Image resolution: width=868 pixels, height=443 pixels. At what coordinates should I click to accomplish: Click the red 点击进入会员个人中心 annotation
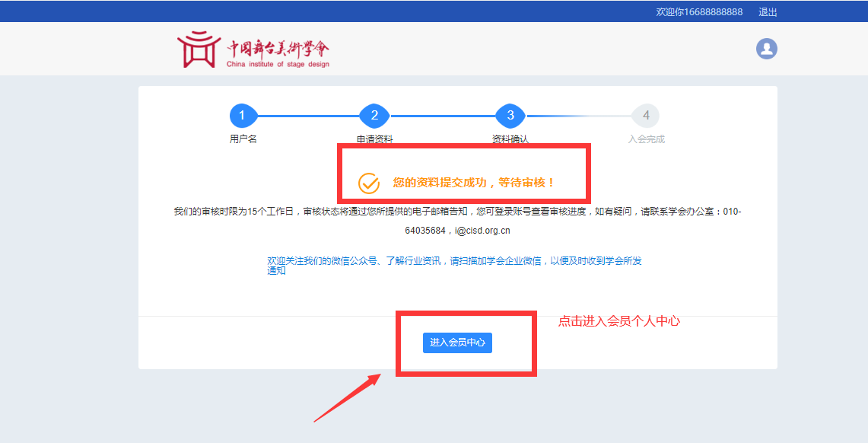(618, 321)
